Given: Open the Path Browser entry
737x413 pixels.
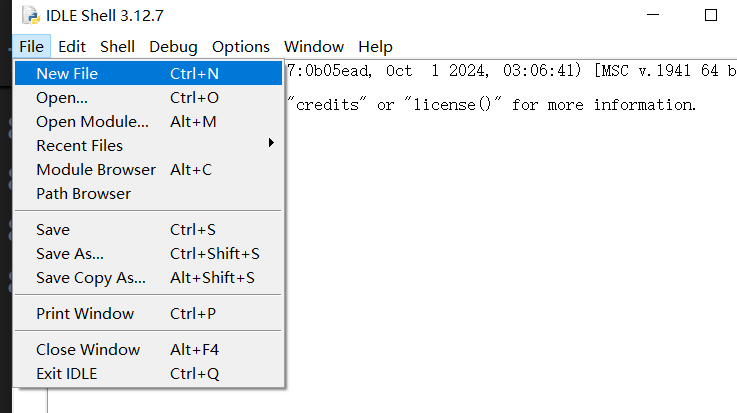Looking at the screenshot, I should pyautogui.click(x=83, y=193).
